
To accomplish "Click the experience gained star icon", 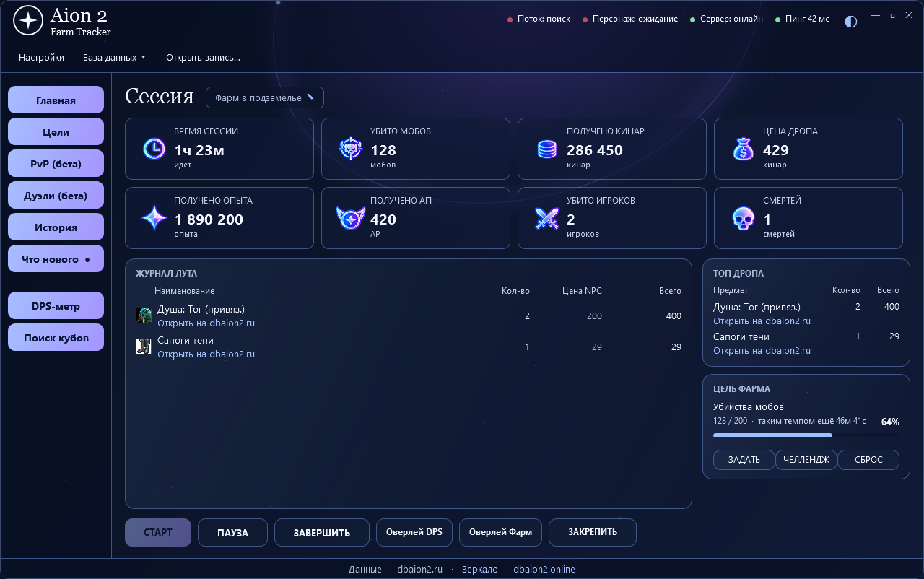I will [x=154, y=218].
